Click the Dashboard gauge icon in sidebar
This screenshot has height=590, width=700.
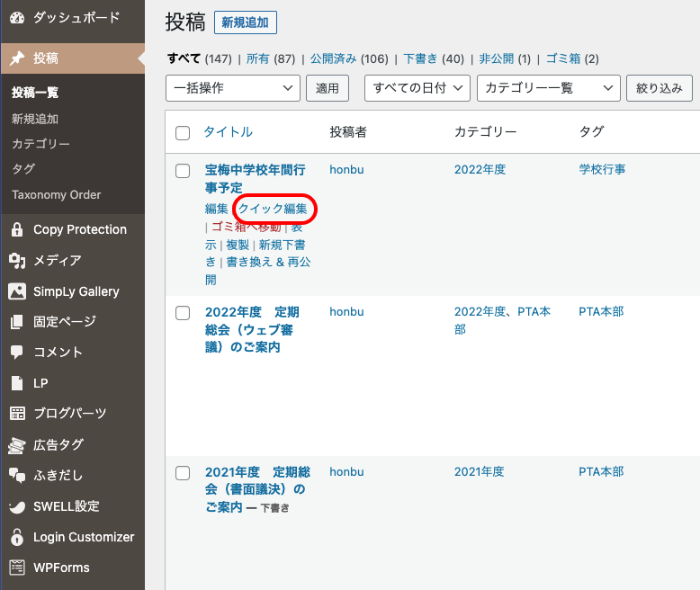click(x=16, y=18)
